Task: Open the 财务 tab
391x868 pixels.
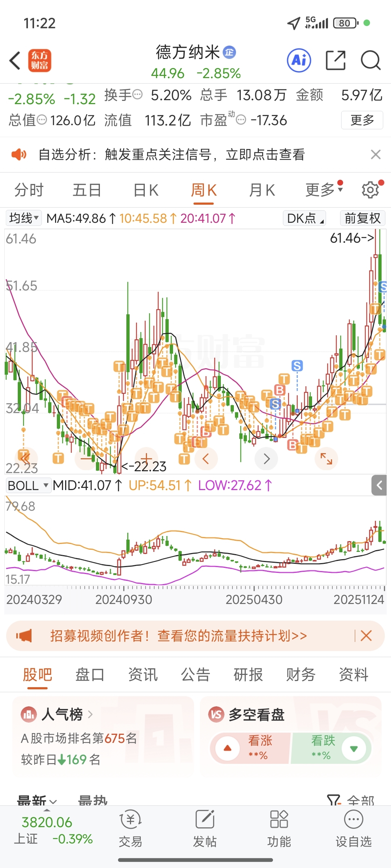Action: (x=301, y=675)
